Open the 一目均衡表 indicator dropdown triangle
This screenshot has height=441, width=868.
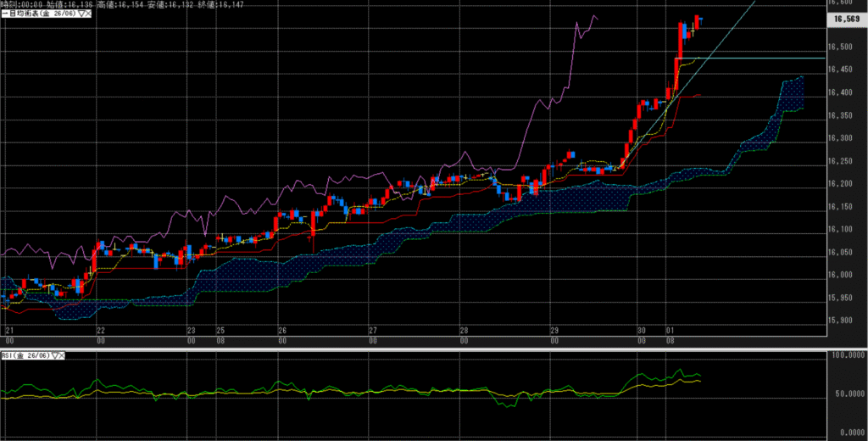80,14
